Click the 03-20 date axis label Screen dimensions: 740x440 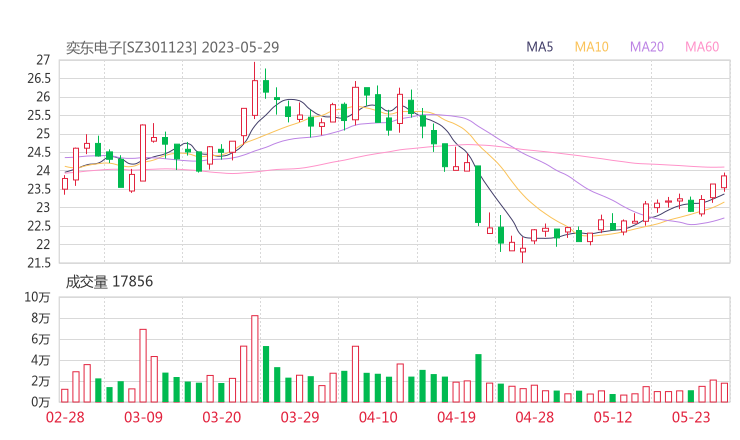click(x=222, y=417)
